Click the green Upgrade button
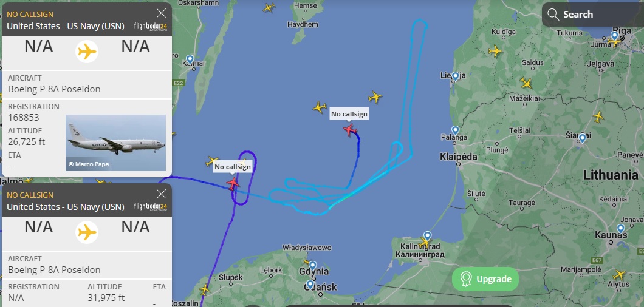The height and width of the screenshot is (307, 644). [x=485, y=279]
